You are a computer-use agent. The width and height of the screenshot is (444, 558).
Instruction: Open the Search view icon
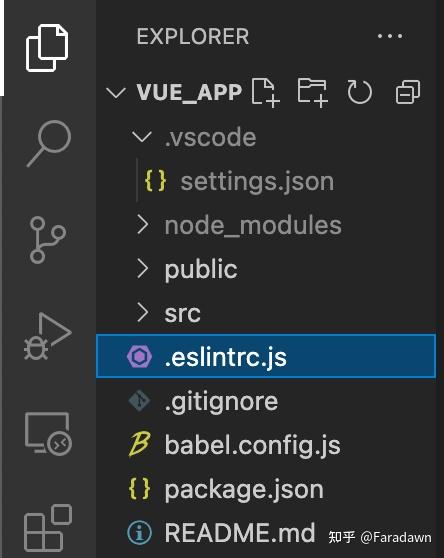pos(49,143)
